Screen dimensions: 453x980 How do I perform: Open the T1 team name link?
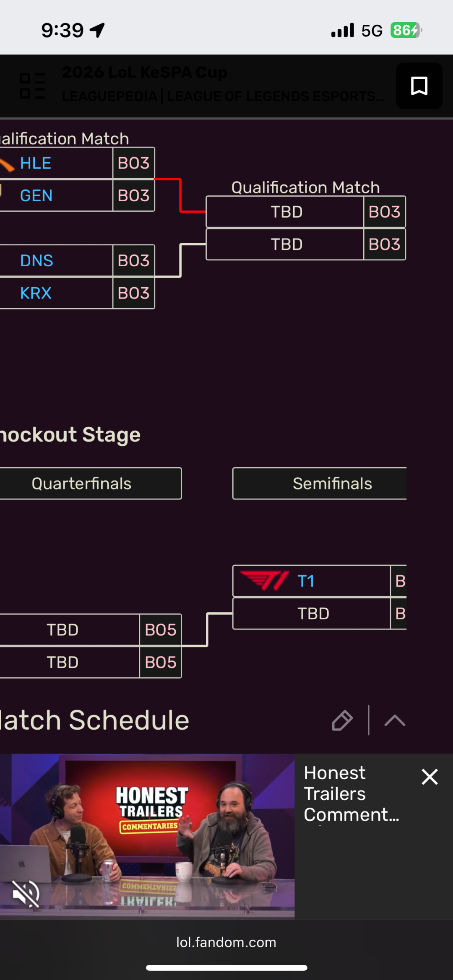[306, 581]
